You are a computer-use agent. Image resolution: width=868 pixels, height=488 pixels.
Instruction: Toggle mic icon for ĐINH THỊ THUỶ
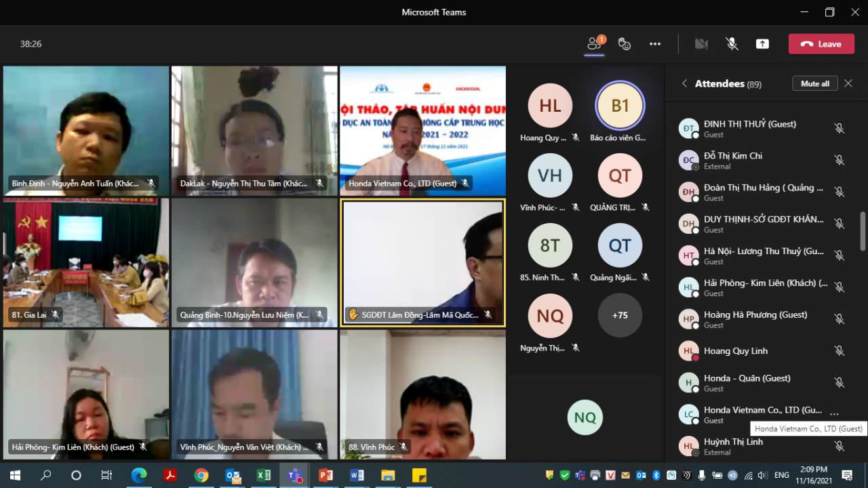point(839,128)
